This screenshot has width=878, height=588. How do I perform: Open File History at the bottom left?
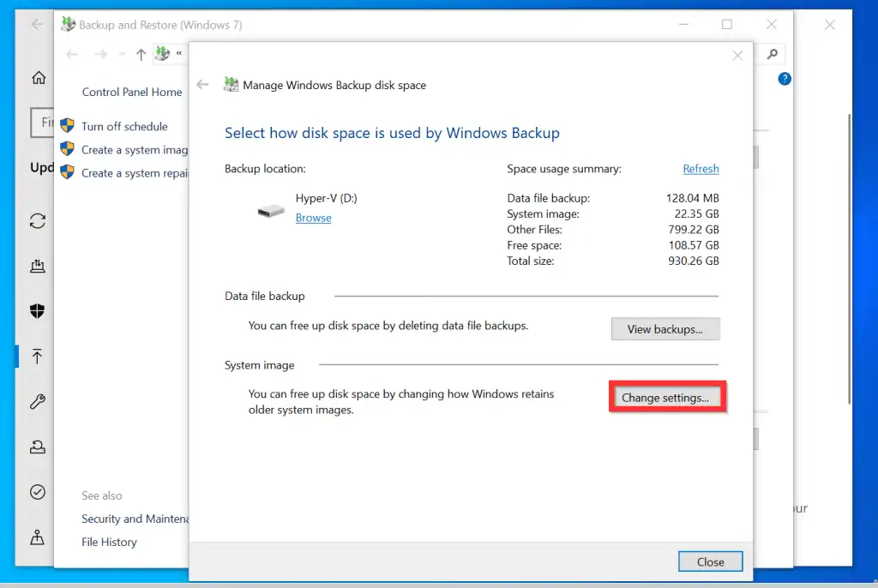click(x=109, y=542)
